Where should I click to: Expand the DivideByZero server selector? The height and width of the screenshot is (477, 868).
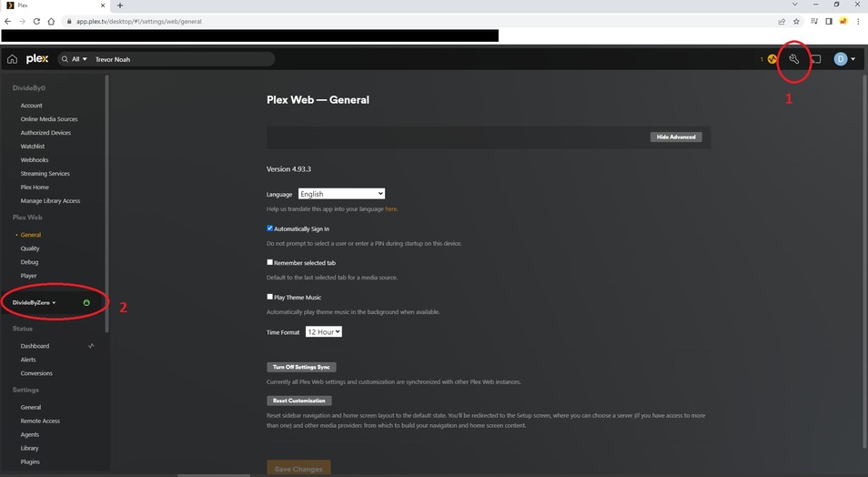tap(35, 302)
